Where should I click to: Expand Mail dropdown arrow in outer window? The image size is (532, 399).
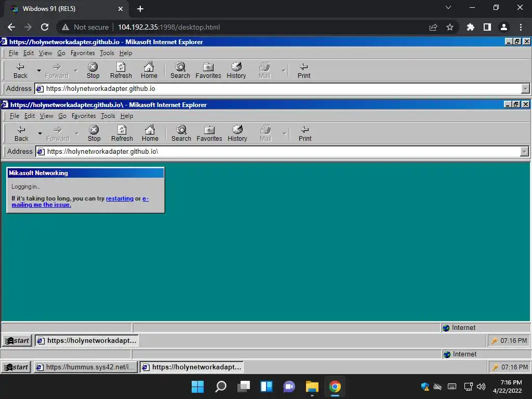283,71
